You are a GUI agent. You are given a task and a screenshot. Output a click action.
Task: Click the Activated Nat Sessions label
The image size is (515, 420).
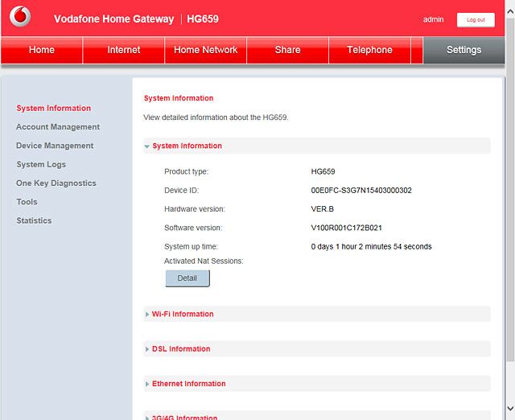204,261
